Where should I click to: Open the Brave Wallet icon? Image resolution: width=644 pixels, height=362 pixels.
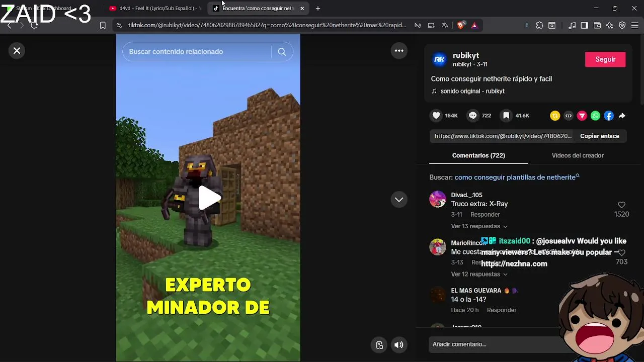597,25
